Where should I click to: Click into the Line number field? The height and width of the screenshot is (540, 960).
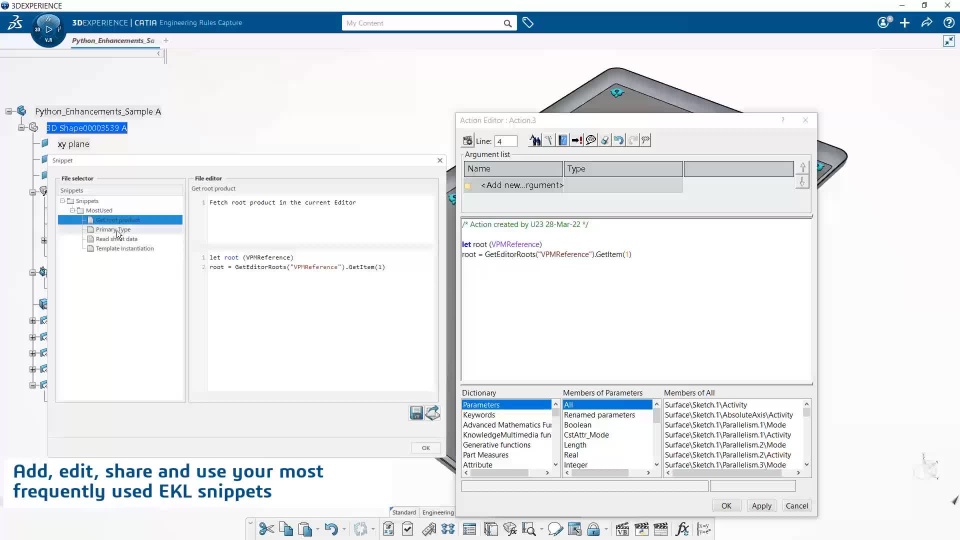click(x=506, y=141)
